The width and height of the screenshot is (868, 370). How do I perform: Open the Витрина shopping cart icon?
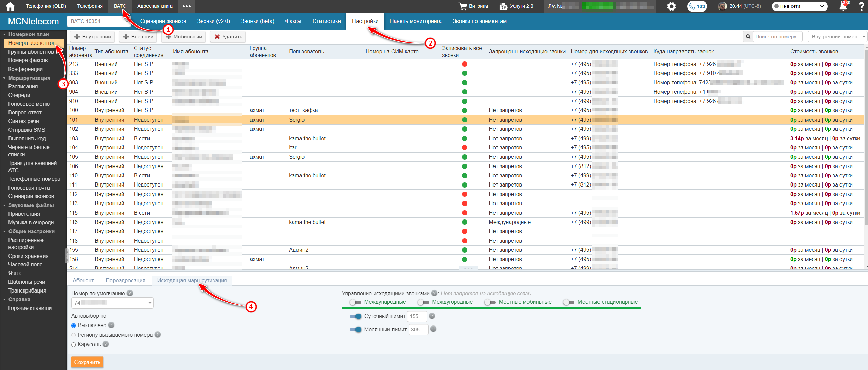463,6
